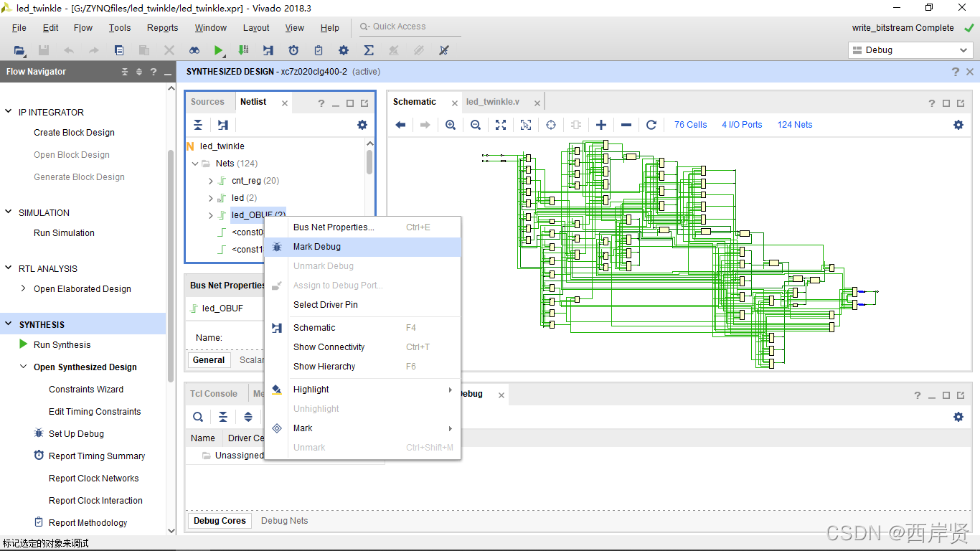Viewport: 980px width, 551px height.
Task: Click Flow Navigator help question mark
Action: tap(154, 72)
